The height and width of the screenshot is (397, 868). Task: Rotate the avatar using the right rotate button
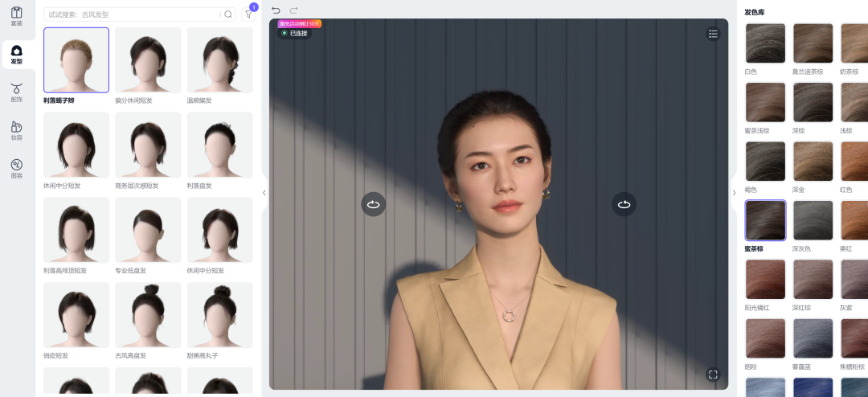coord(624,204)
